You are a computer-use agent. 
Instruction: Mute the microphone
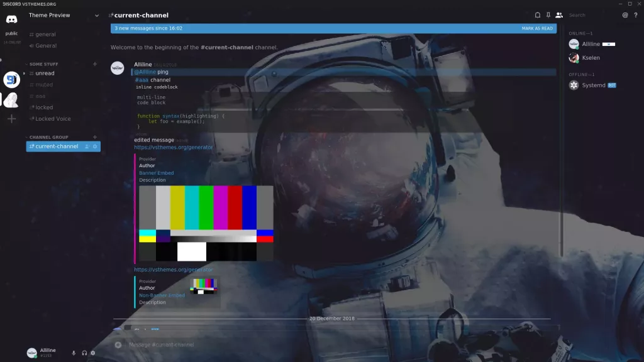[x=74, y=353]
